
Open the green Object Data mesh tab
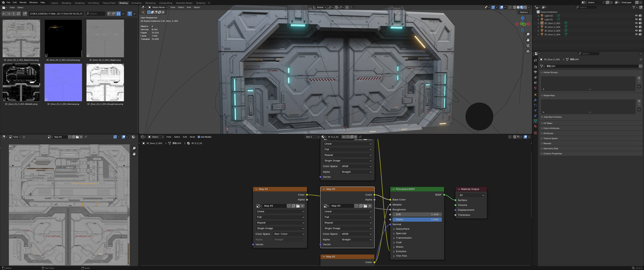[535, 121]
